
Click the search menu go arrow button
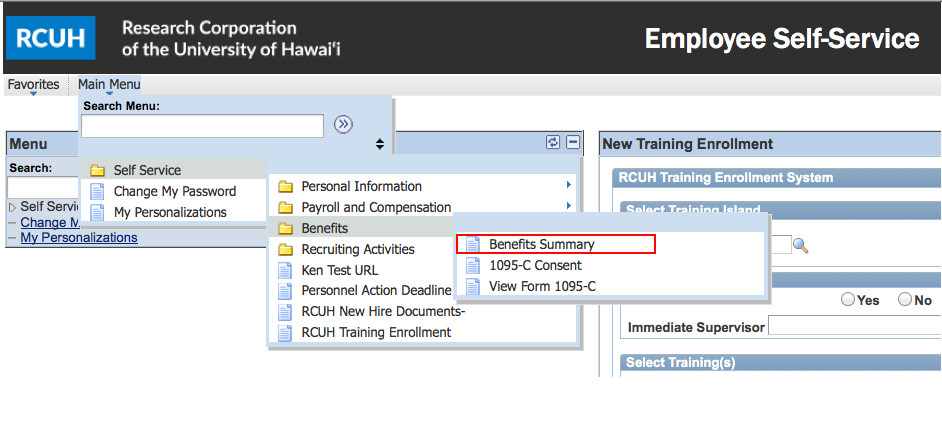[x=343, y=124]
